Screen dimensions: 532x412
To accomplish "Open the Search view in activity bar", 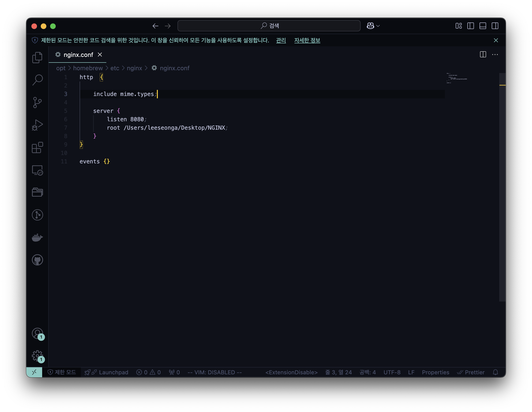I will (37, 80).
